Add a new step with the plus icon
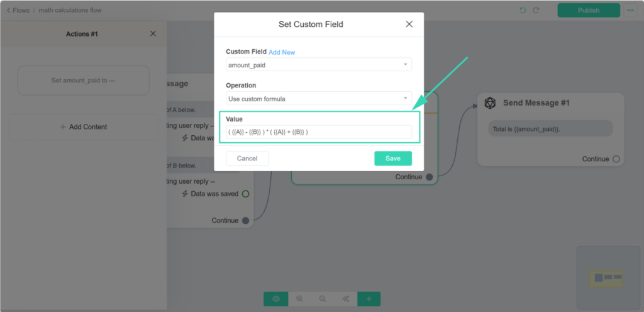This screenshot has height=312, width=644. [369, 299]
